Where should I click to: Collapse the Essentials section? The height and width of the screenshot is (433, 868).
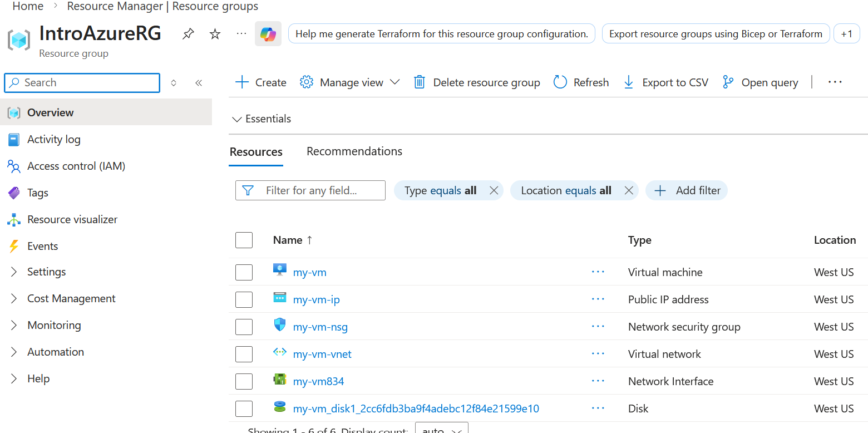click(x=261, y=119)
